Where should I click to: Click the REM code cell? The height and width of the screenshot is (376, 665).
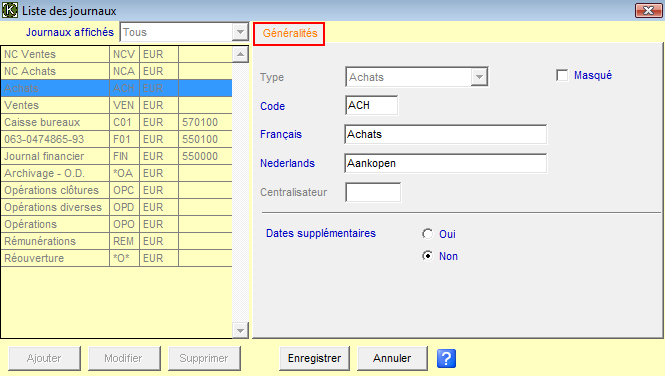coord(124,241)
